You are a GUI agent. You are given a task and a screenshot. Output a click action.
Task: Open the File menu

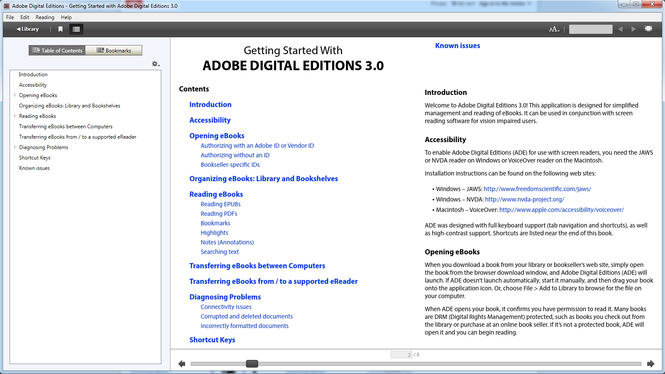click(x=10, y=17)
